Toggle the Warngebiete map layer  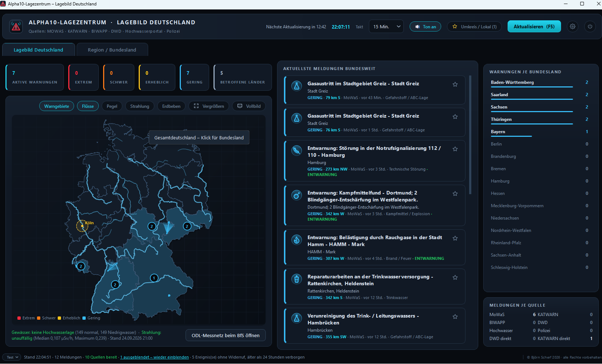tap(57, 106)
